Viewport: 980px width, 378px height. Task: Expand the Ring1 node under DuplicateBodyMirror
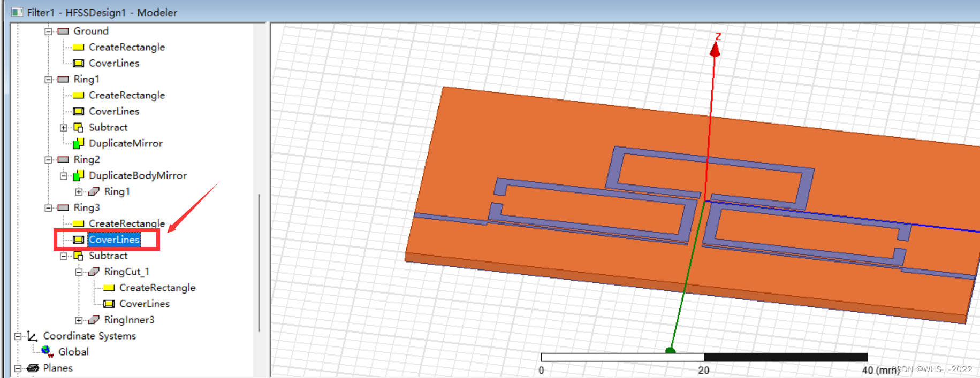click(79, 192)
